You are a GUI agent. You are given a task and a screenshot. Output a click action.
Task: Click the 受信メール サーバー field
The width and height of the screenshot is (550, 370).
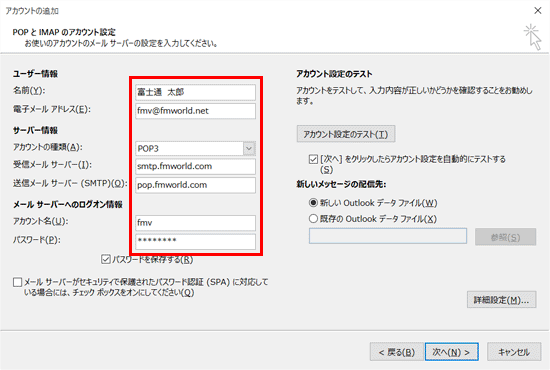point(195,166)
